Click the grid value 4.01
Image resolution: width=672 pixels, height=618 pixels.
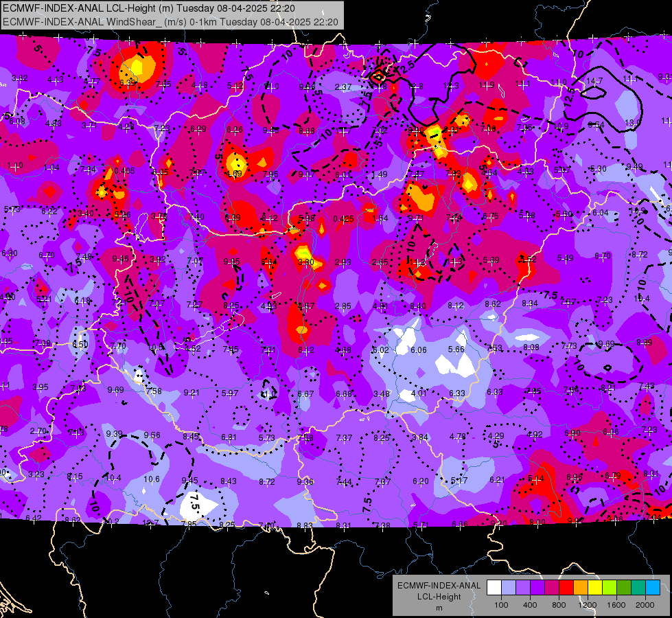coord(419,393)
